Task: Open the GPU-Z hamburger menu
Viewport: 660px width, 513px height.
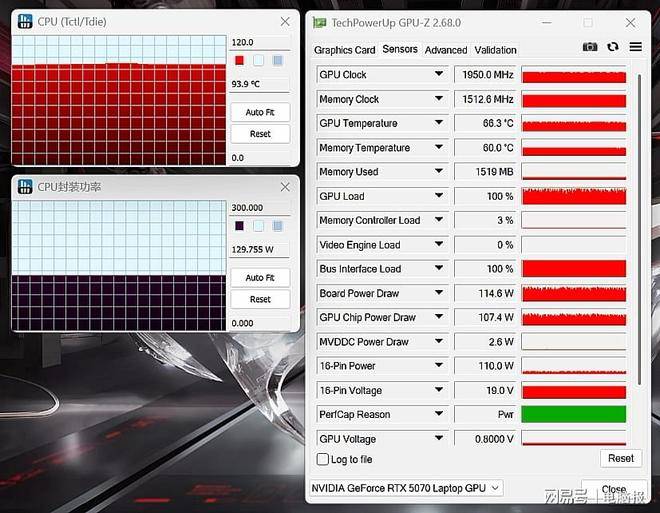Action: tap(635, 47)
